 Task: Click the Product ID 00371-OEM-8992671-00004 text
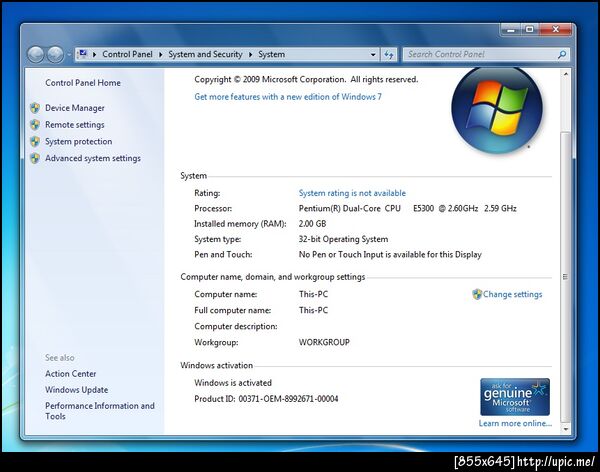click(x=266, y=399)
